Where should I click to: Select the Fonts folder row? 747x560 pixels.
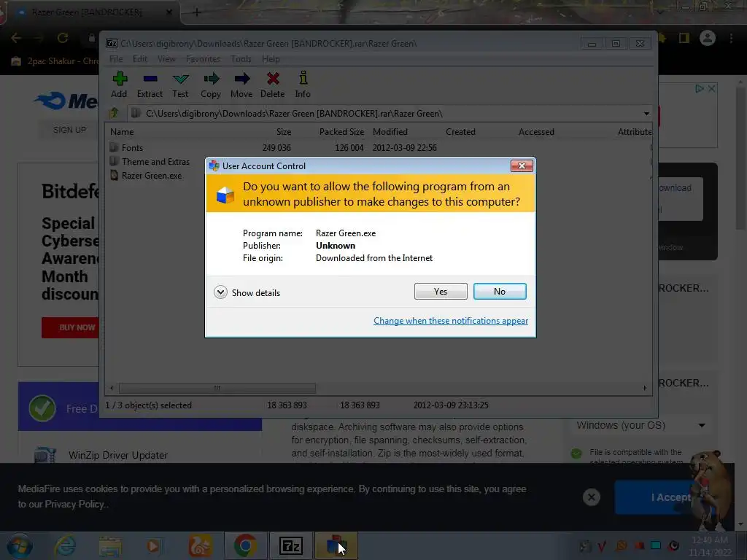379,147
